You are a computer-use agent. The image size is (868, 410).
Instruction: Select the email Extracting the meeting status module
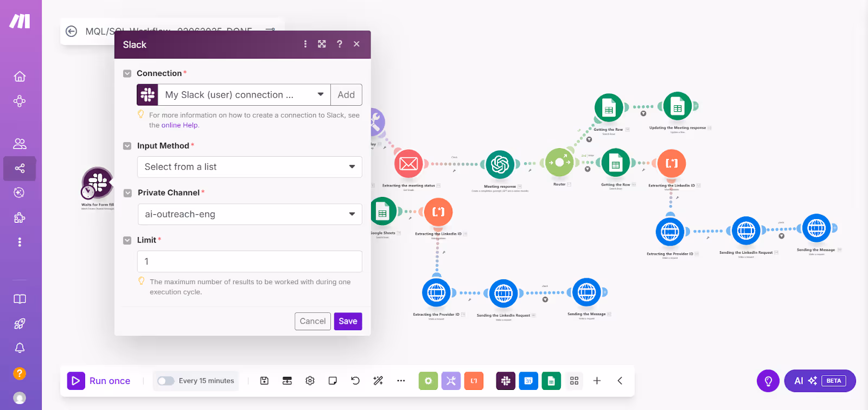[409, 163]
